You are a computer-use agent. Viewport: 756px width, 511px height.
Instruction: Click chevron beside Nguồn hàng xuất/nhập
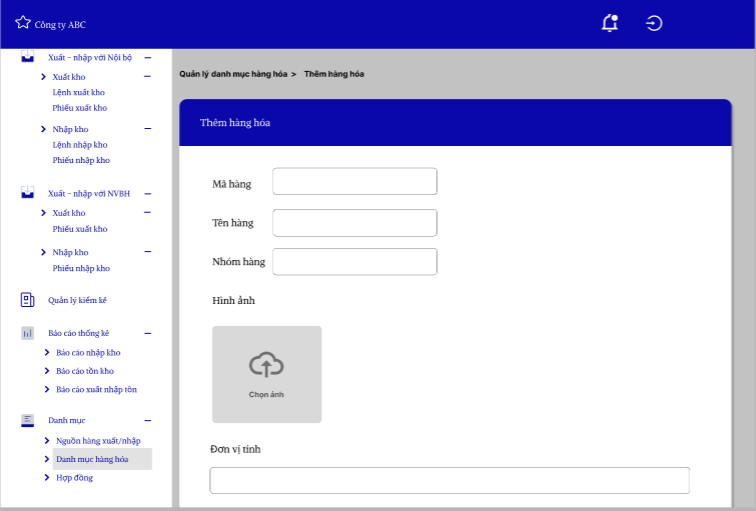click(47, 441)
